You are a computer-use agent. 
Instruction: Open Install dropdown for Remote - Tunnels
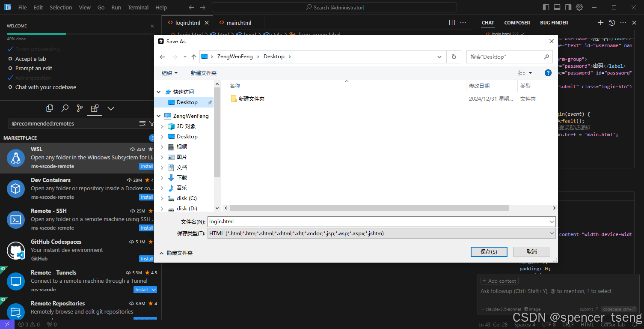154,290
